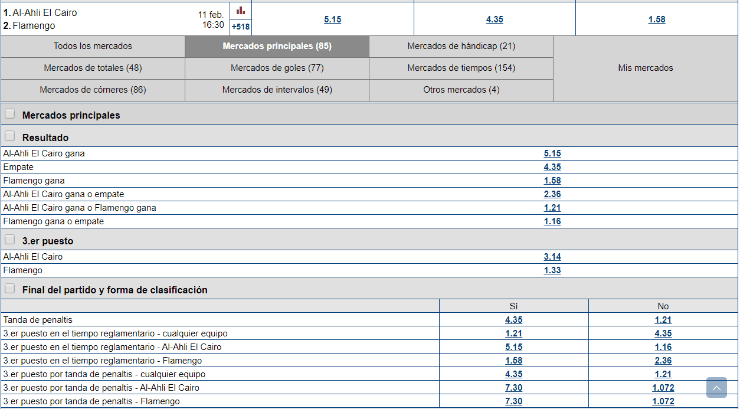Screen dimensions: 740x409
Task: Select Mercados de córneres (86) tab
Action: pyautogui.click(x=92, y=90)
